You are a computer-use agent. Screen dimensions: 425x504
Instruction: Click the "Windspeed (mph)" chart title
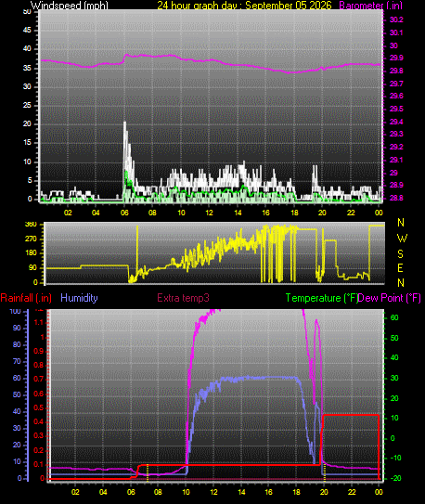click(70, 6)
